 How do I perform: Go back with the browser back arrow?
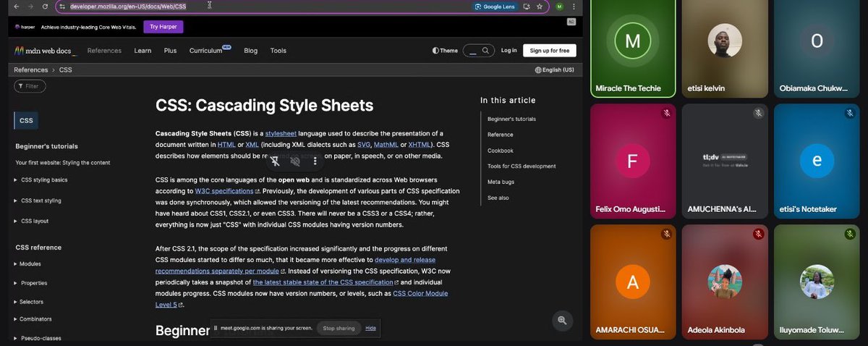coord(16,7)
